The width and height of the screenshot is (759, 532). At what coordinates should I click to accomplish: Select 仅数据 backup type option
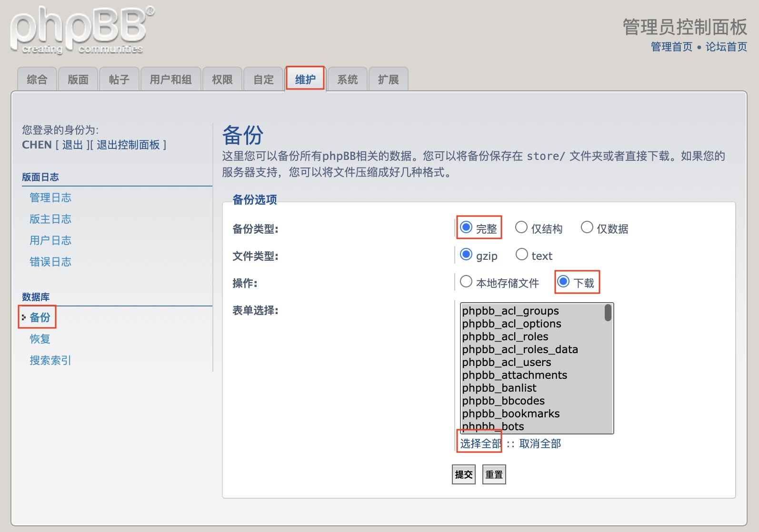click(587, 227)
